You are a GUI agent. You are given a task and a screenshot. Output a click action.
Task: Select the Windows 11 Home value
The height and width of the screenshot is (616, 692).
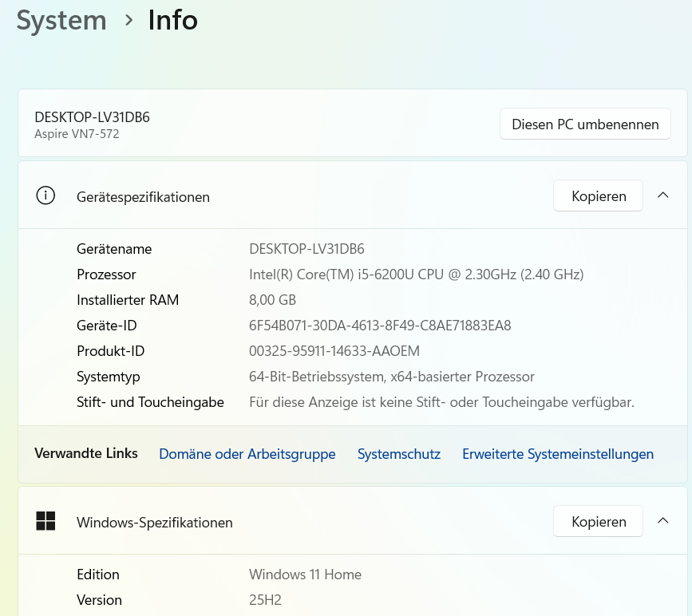point(305,575)
